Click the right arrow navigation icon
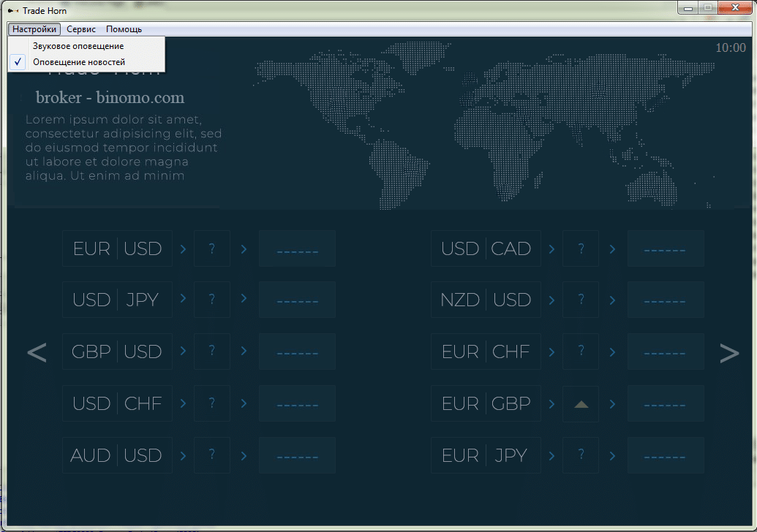The width and height of the screenshot is (757, 532). click(729, 353)
